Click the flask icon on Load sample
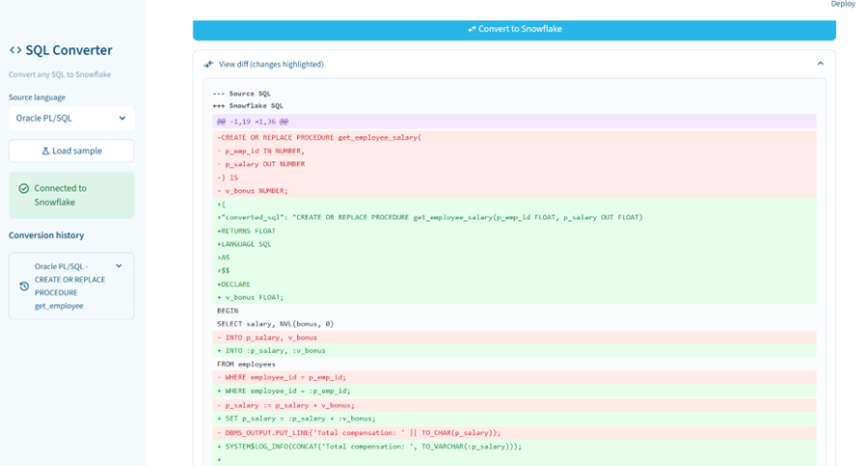 [45, 151]
